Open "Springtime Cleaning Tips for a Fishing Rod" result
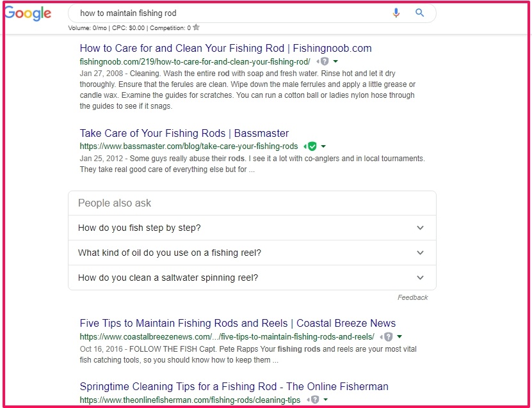 click(x=234, y=387)
